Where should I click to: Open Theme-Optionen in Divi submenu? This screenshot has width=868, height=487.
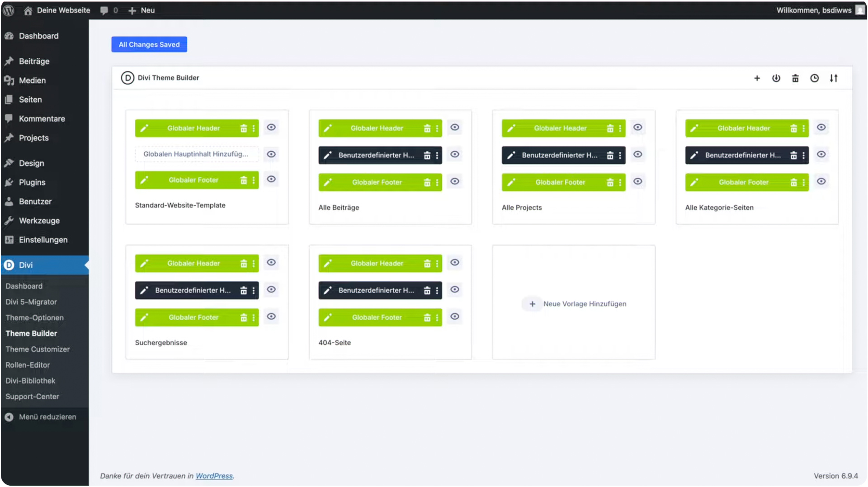[x=34, y=317]
